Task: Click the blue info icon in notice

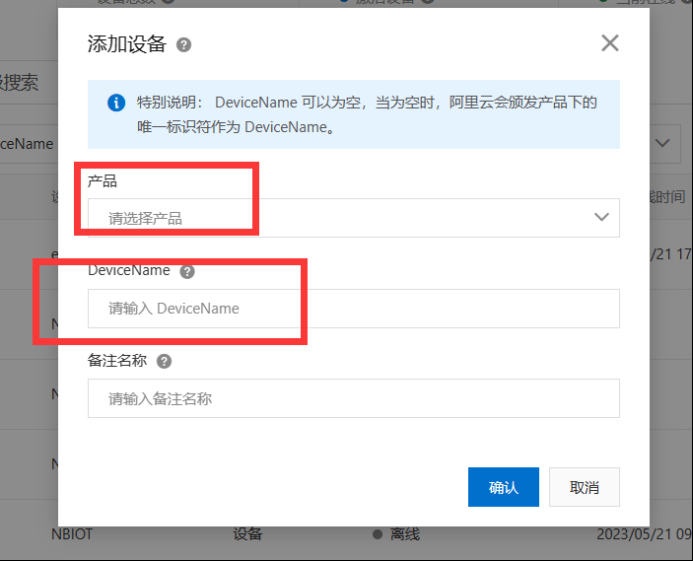Action: point(116,103)
